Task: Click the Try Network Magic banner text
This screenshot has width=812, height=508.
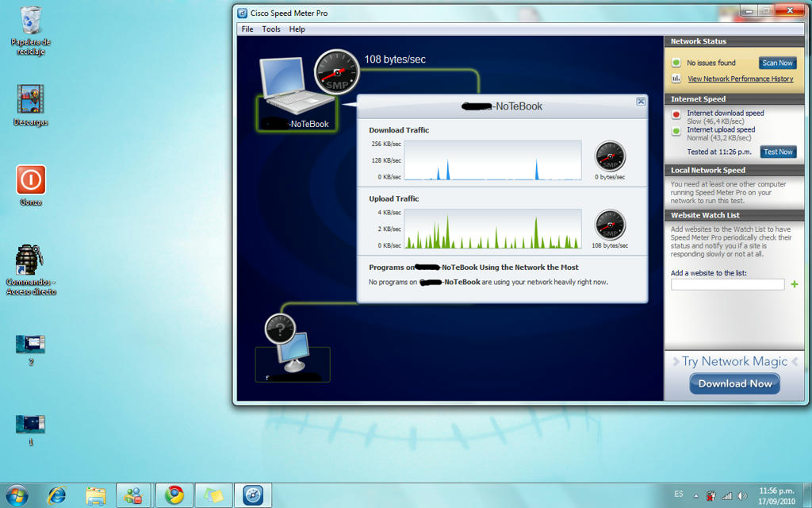Action: coord(734,361)
